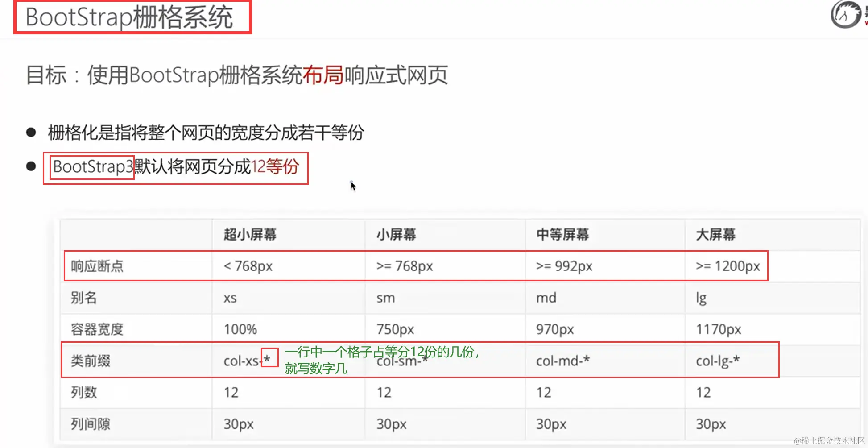Click the '响应断点' row label
The image size is (868, 448).
[97, 266]
